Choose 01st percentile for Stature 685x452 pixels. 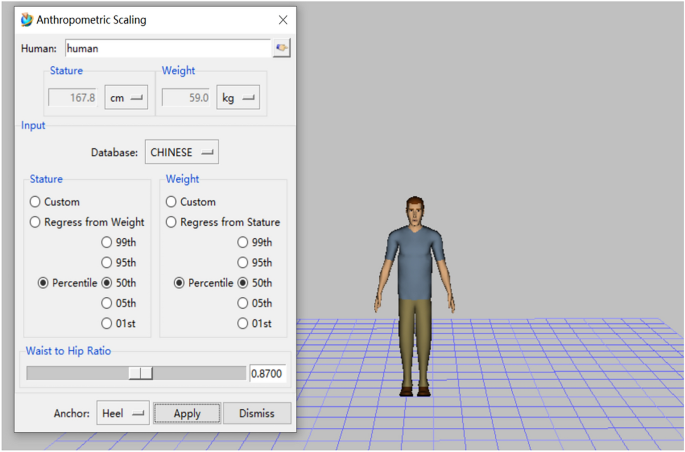pyautogui.click(x=107, y=323)
